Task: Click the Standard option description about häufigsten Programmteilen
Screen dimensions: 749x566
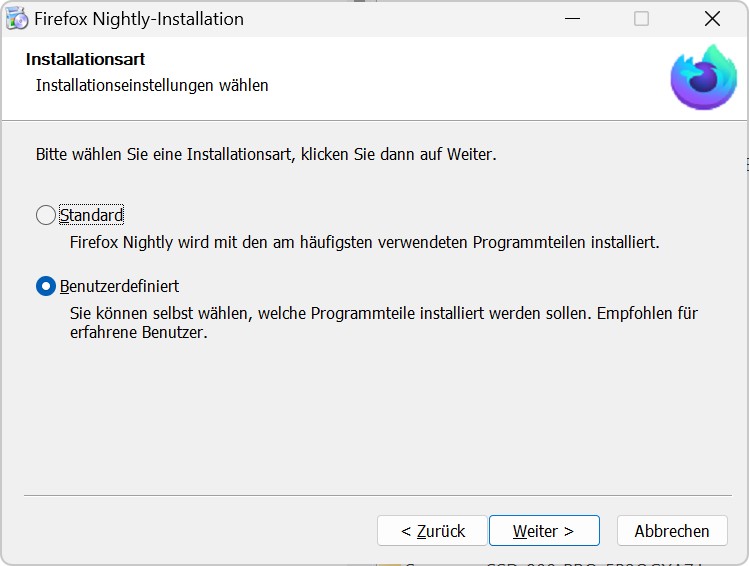Action: tap(364, 242)
